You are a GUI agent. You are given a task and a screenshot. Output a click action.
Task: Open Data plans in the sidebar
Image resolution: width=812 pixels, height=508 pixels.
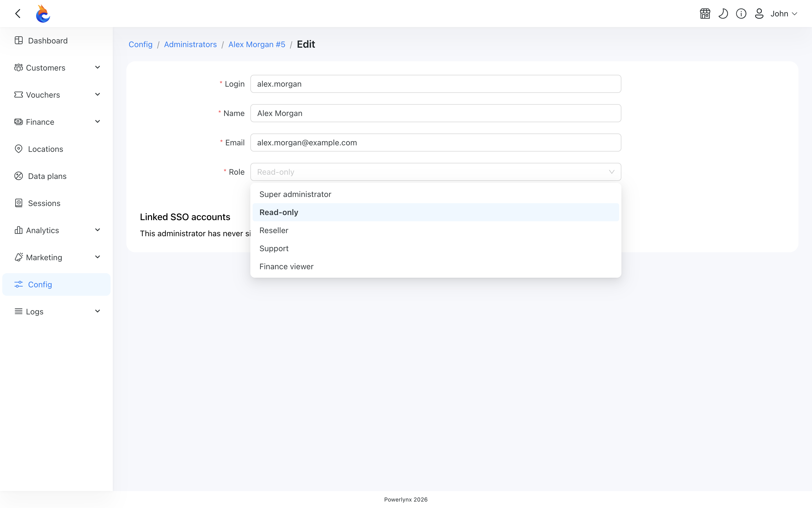pos(56,176)
